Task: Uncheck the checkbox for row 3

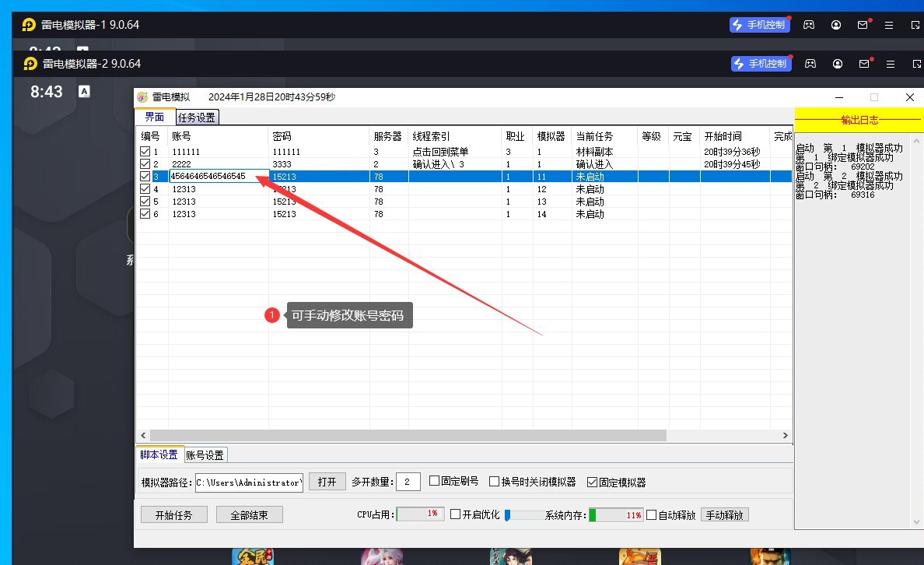Action: [x=145, y=177]
